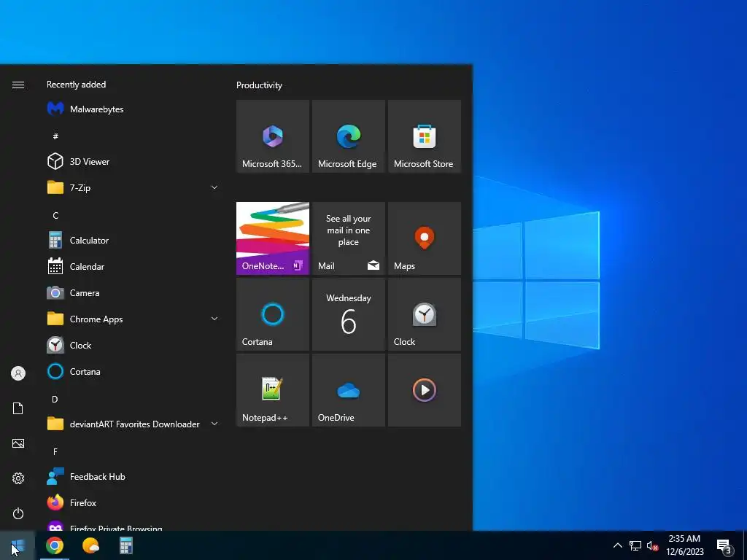Open Pictures from the Start sidebar
The width and height of the screenshot is (747, 560).
18,443
